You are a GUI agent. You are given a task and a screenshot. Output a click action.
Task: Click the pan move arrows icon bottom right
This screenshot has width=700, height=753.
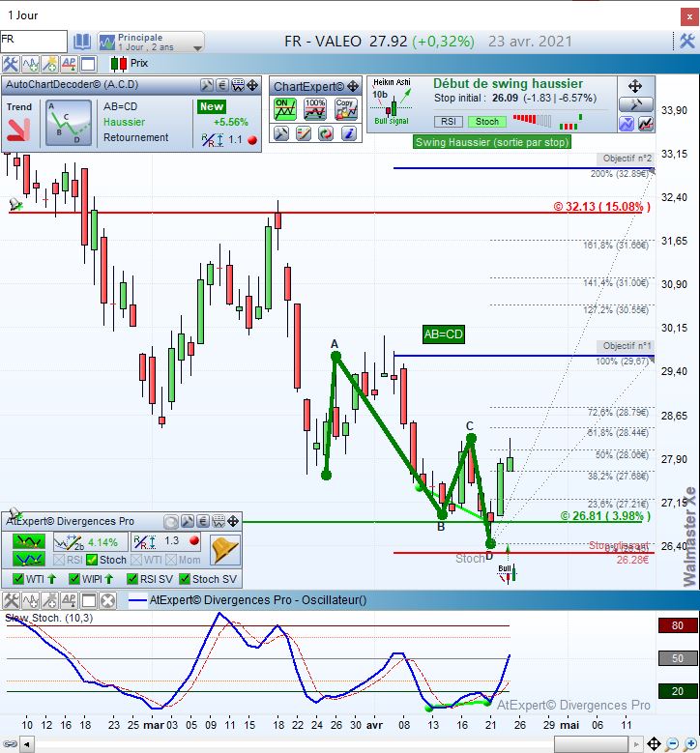tap(654, 744)
